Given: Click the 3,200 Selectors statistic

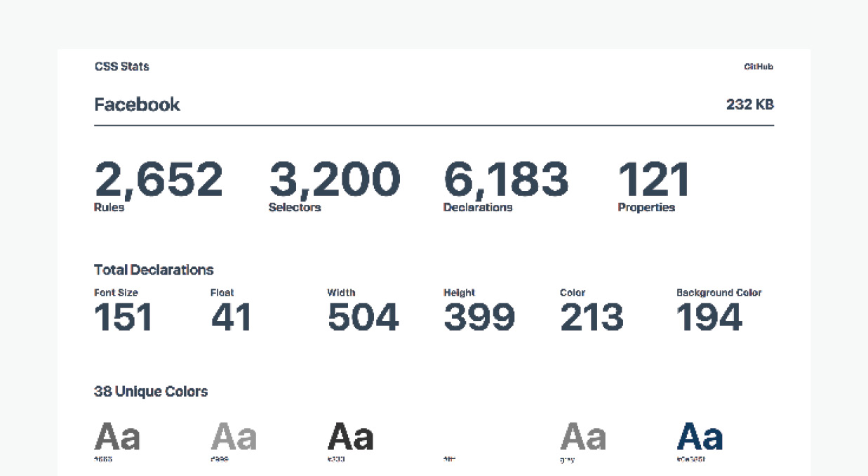Looking at the screenshot, I should click(334, 187).
